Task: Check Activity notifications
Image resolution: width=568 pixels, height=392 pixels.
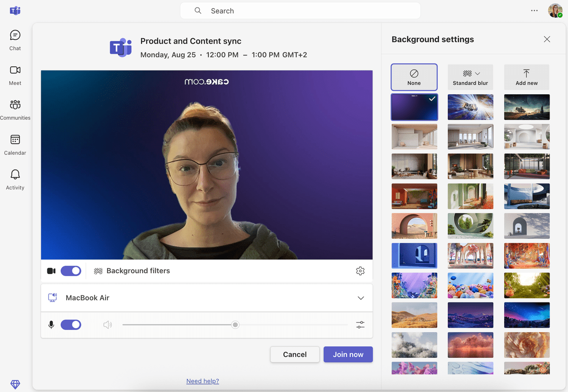Action: 15,178
